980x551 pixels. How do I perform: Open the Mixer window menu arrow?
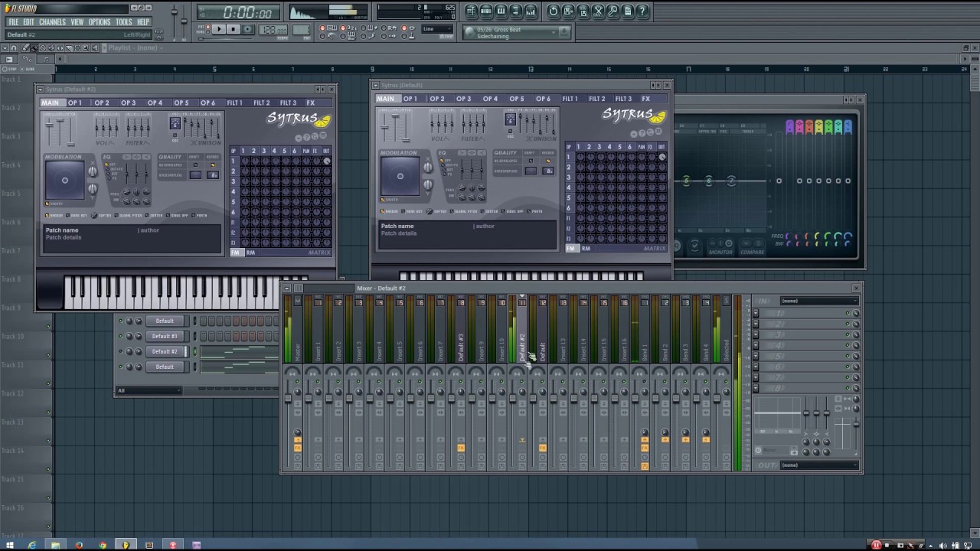coord(287,289)
